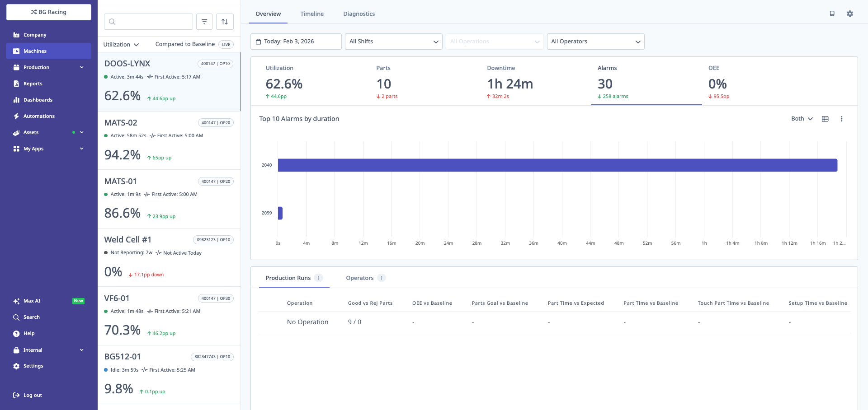Click the filter icon beside machine search
The width and height of the screenshot is (868, 410).
pos(204,22)
